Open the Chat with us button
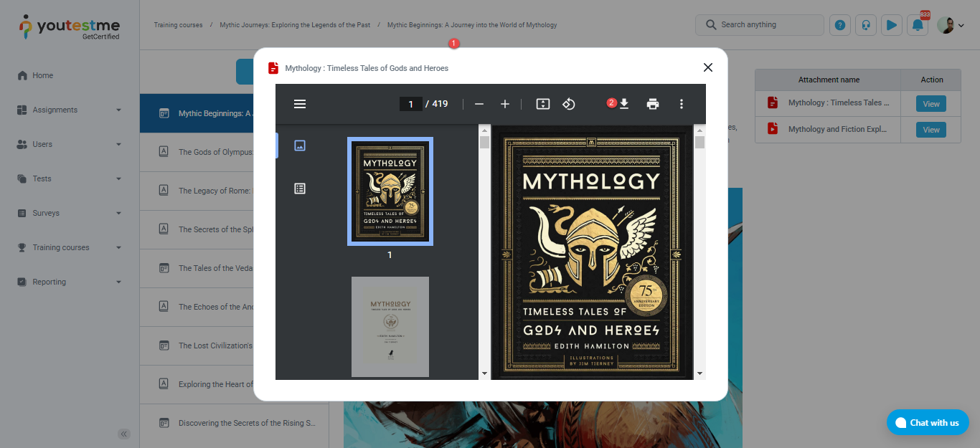This screenshot has height=448, width=980. pos(928,422)
